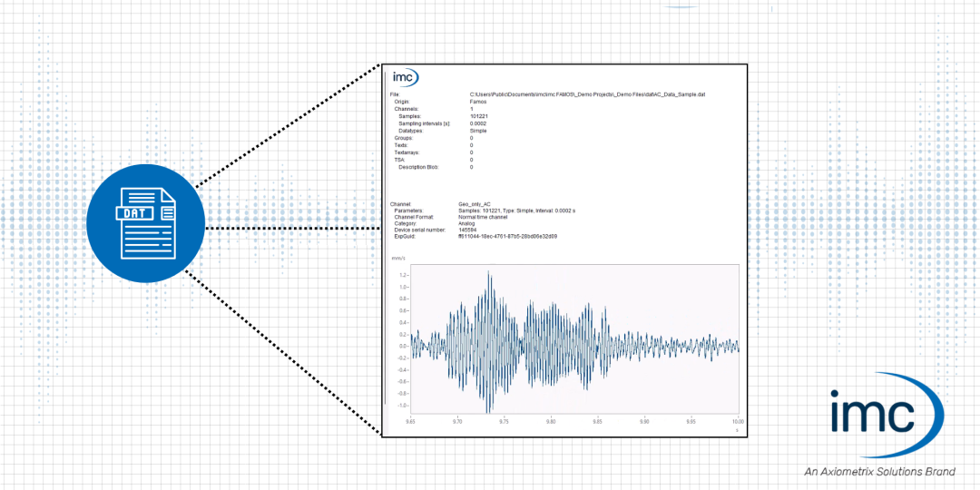This screenshot has height=490, width=980.
Task: Click the "Groups:" label
Action: [x=403, y=138]
